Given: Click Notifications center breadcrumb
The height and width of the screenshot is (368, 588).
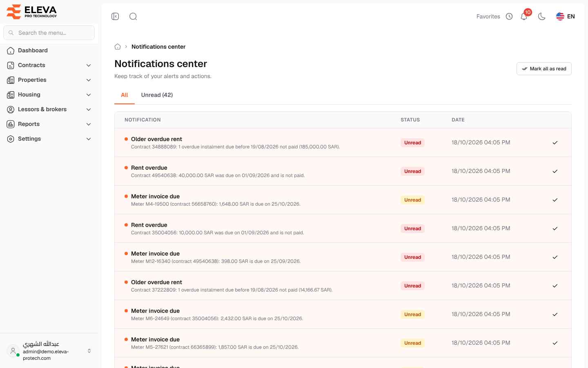Looking at the screenshot, I should point(158,47).
